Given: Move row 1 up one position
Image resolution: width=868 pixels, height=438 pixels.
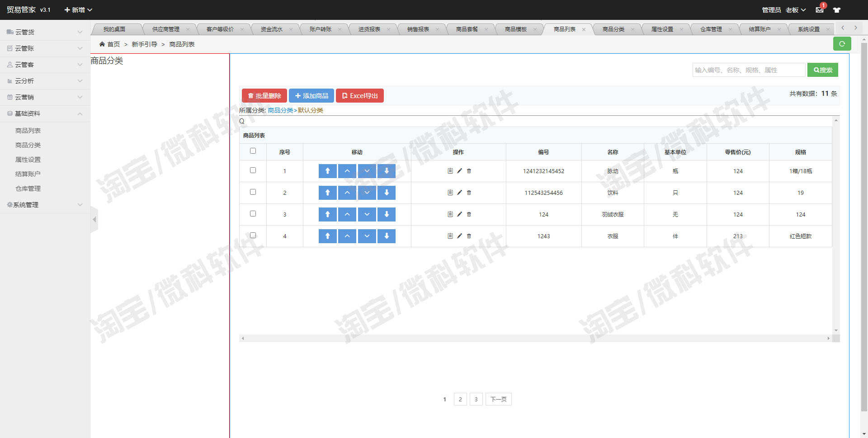Looking at the screenshot, I should [347, 171].
